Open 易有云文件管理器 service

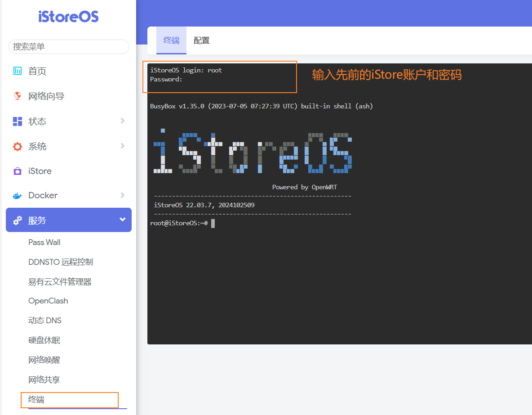pyautogui.click(x=60, y=281)
